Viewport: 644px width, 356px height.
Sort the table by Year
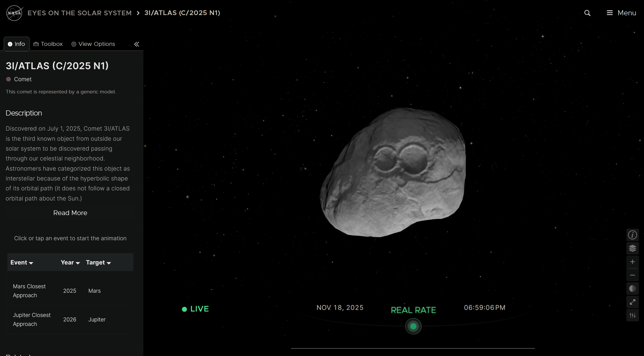[70, 263]
